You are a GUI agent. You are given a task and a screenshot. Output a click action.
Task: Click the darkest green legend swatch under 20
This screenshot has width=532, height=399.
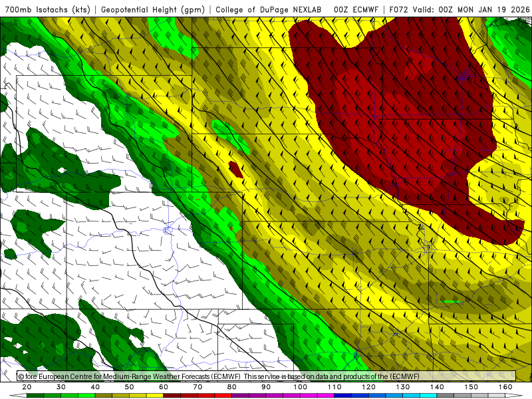point(35,396)
